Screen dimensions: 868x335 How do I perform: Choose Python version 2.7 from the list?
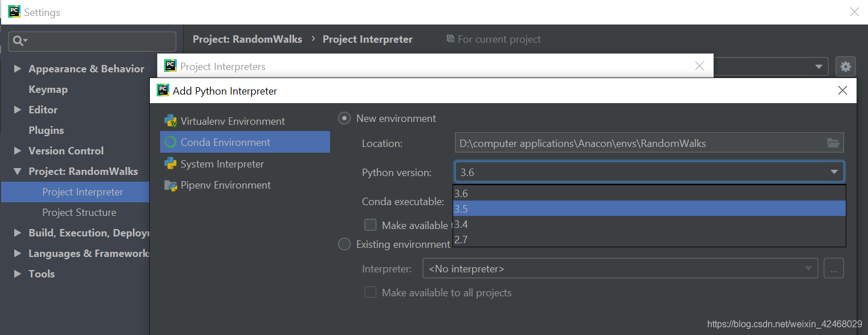point(649,239)
